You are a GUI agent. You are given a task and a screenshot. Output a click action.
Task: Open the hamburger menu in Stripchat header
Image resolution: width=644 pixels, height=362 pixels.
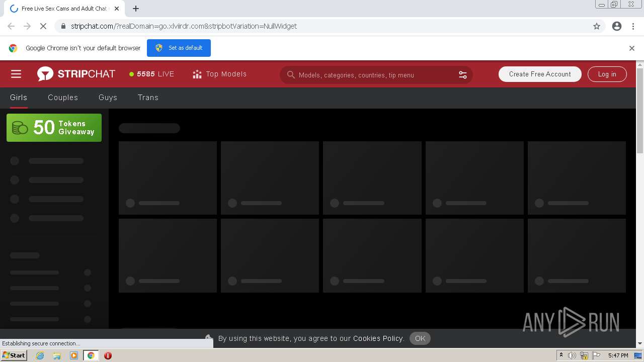tap(16, 74)
